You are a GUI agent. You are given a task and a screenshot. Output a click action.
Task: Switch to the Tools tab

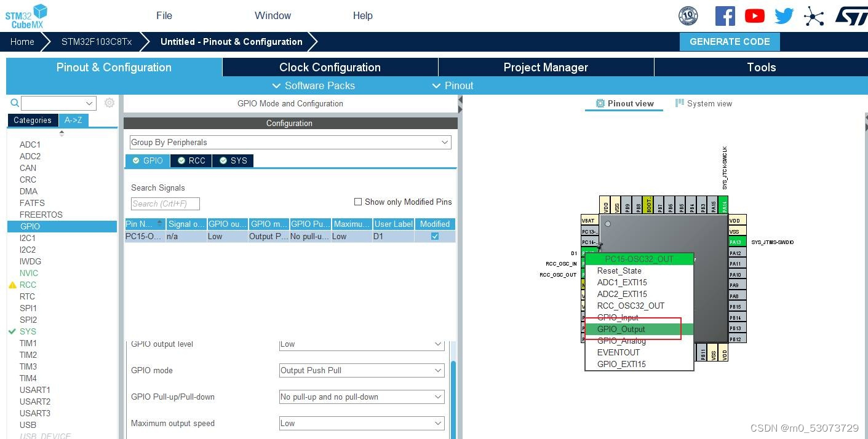[761, 67]
